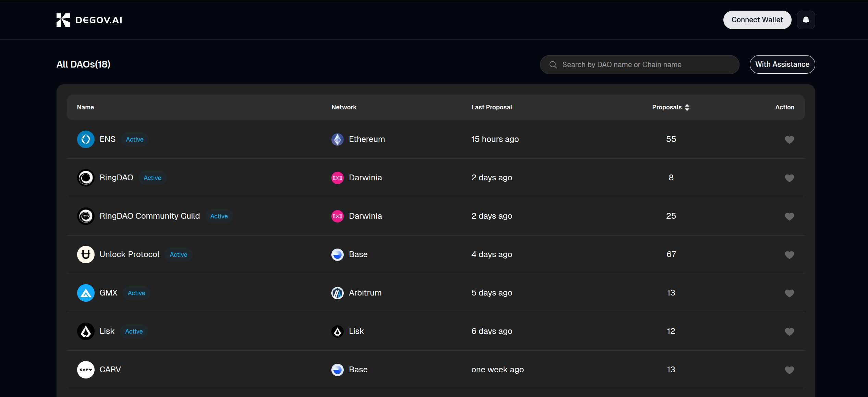
Task: Like the Lisk DAO row
Action: 789,332
